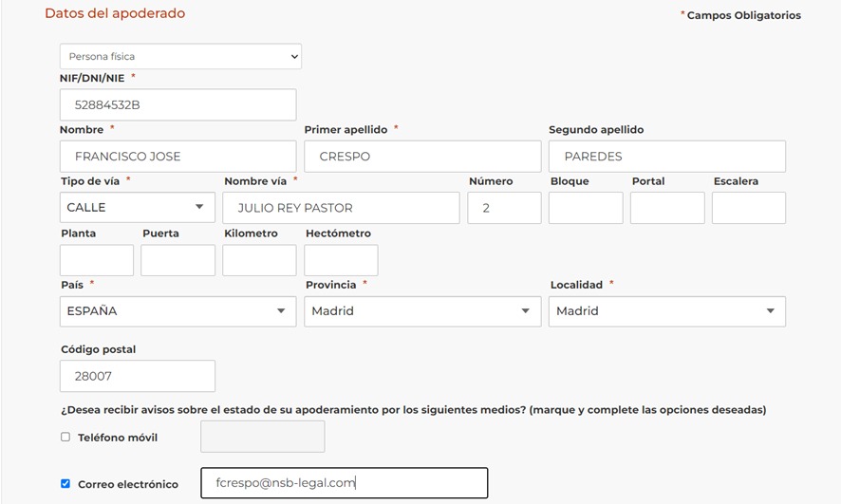This screenshot has width=841, height=504.
Task: Click the empty Planta field
Action: [97, 260]
